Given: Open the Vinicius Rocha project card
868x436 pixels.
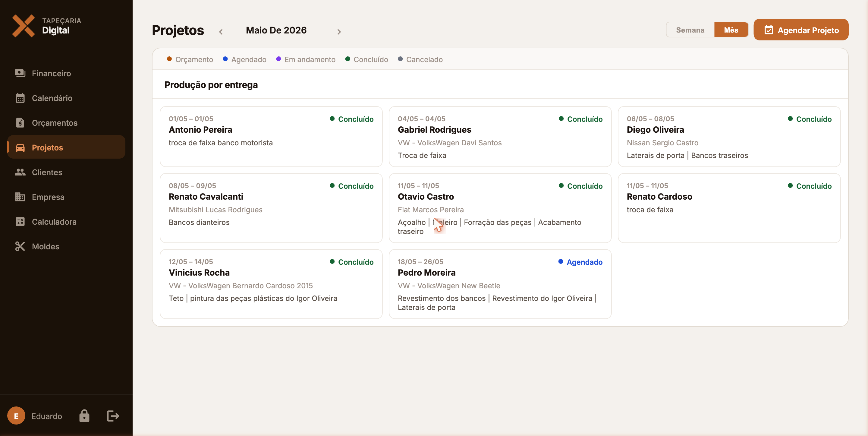Looking at the screenshot, I should point(271,284).
